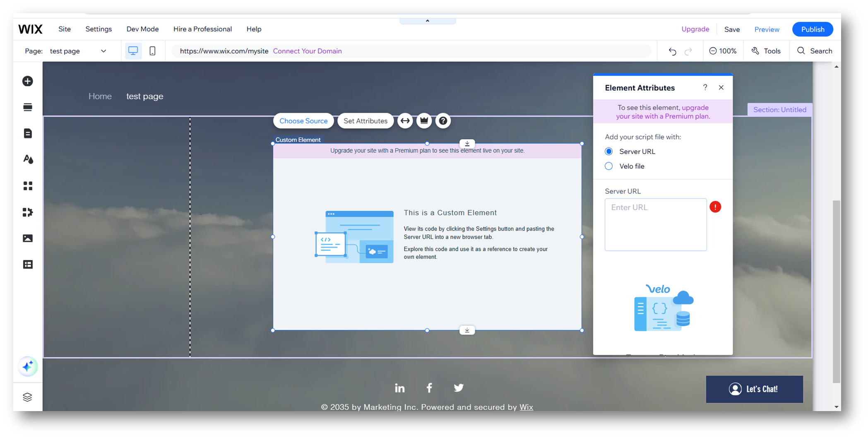Open the Pages and Menu panel
Viewport: 868px width, 438px height.
[27, 133]
